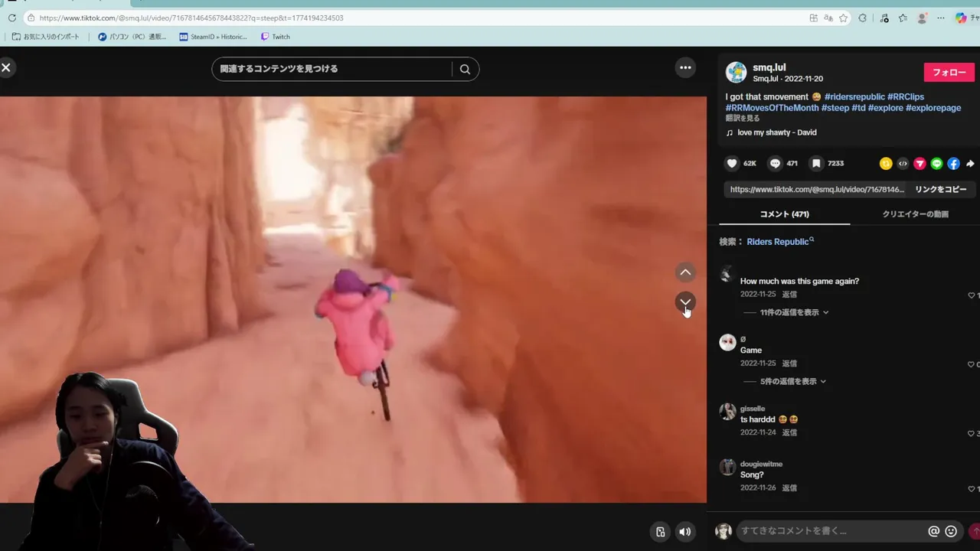The width and height of the screenshot is (980, 551).
Task: Open the #explorepage hashtag
Action: point(933,108)
